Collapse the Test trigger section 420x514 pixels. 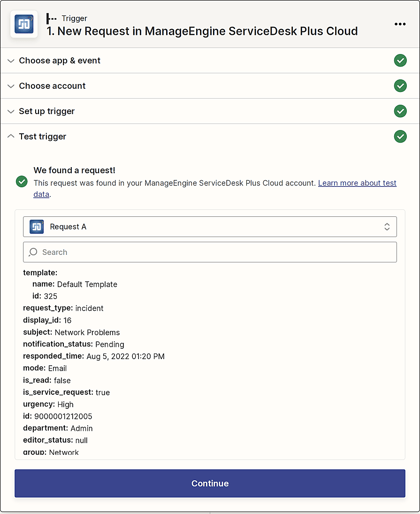point(42,137)
